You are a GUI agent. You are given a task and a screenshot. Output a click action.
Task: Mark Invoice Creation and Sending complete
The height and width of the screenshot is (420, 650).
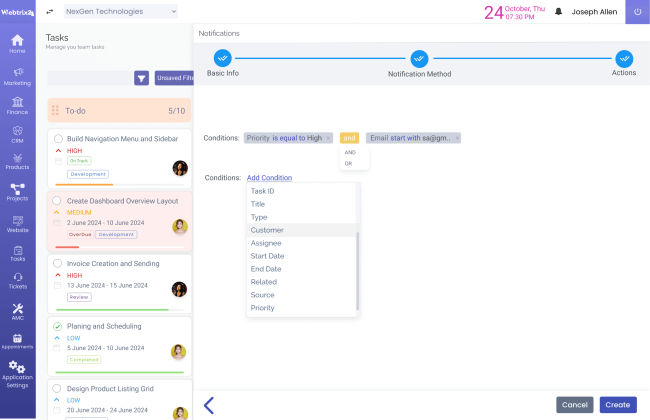pyautogui.click(x=58, y=263)
